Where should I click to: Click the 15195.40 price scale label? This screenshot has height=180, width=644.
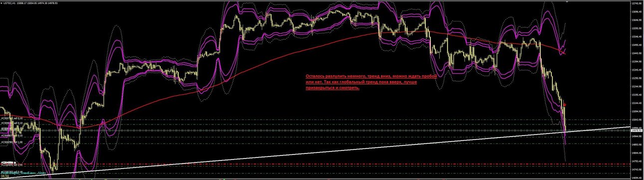[637, 95]
